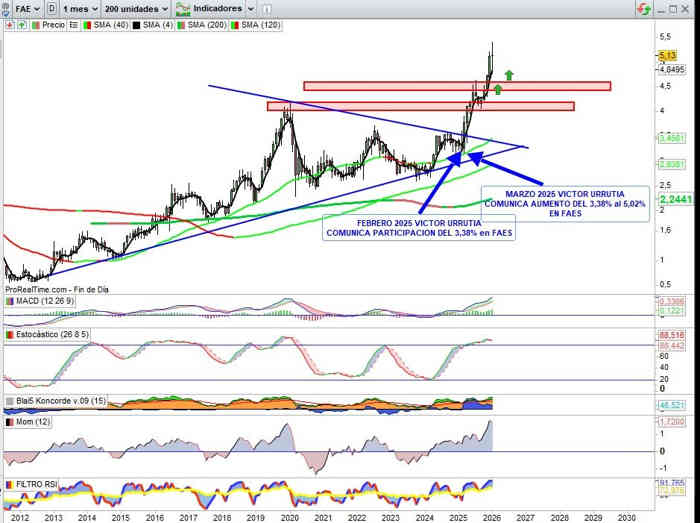Click the Mom (12) indicator label
The width and height of the screenshot is (700, 523).
29,423
